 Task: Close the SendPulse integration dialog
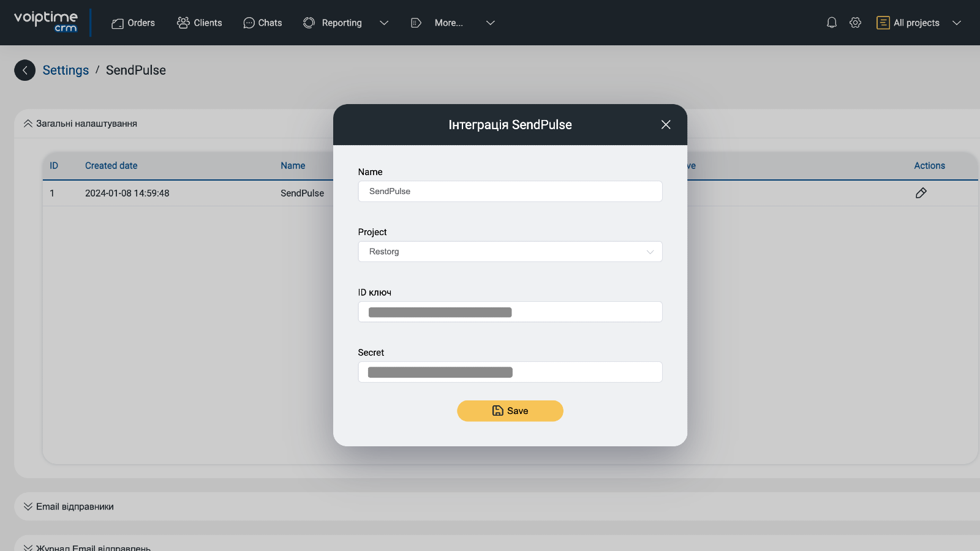(666, 125)
